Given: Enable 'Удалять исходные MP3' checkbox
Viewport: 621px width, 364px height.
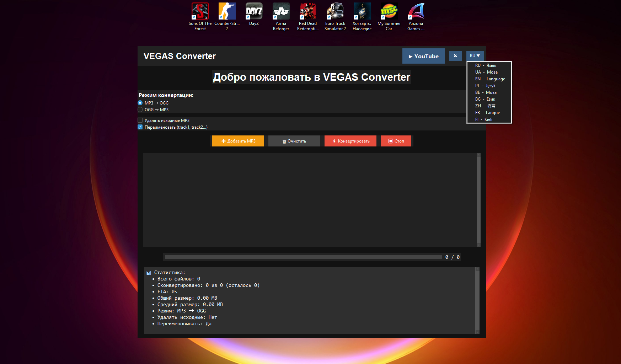Looking at the screenshot, I should tap(140, 120).
